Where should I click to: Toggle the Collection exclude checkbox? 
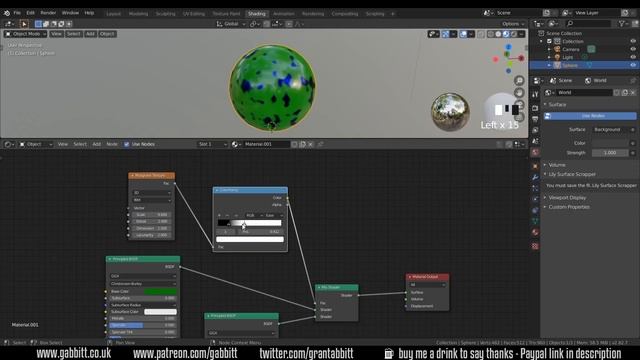tap(549, 41)
